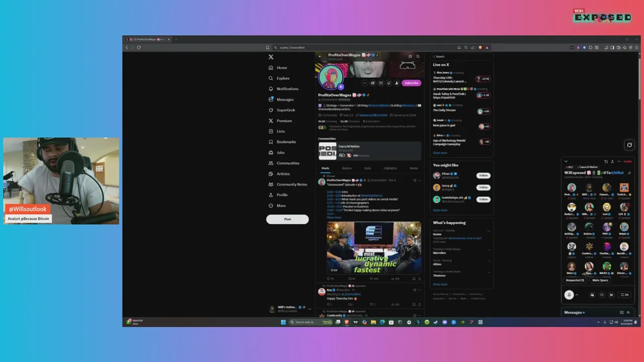Click the Post button in the sidebar

point(287,219)
